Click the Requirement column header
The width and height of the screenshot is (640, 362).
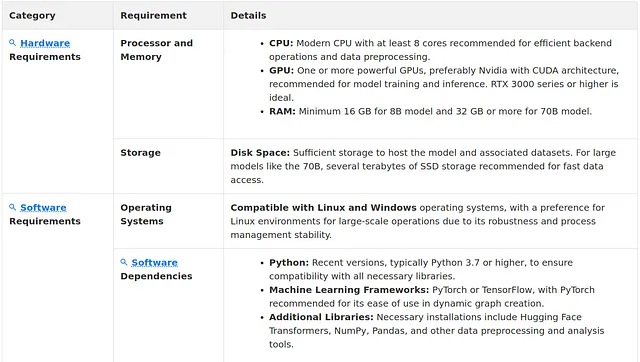(x=153, y=16)
